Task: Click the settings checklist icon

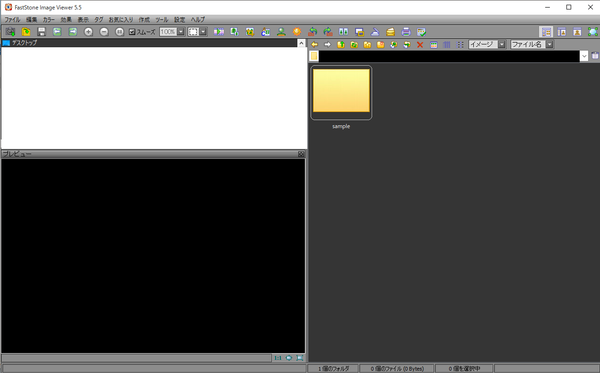Action: coord(421,32)
